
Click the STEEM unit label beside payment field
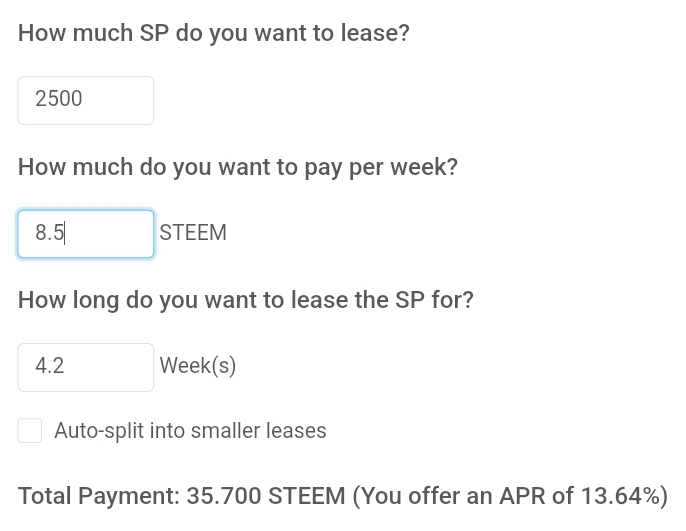coord(193,232)
